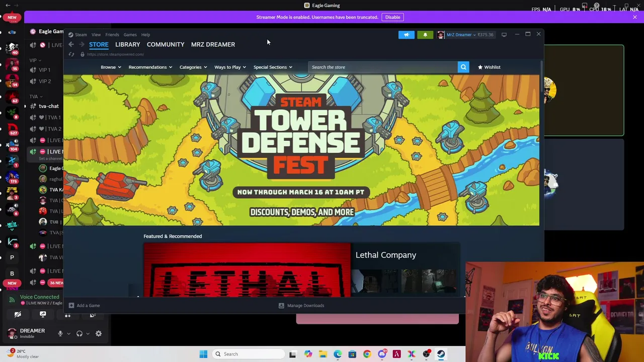Open the MRZ DREAMER profile tab
The height and width of the screenshot is (362, 644).
click(213, 44)
